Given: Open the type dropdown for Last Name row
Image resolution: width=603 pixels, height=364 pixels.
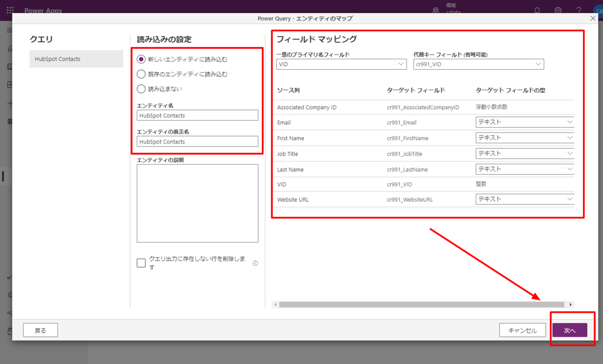Looking at the screenshot, I should [525, 169].
